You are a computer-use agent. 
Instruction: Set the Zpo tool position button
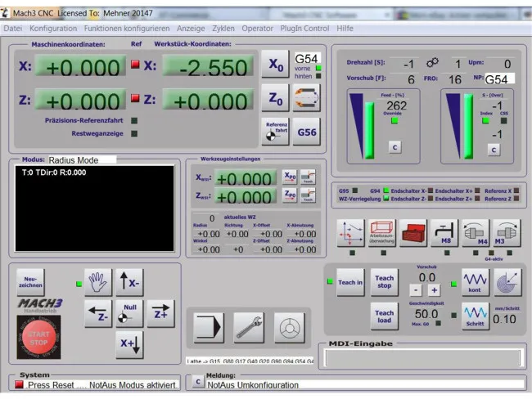[290, 195]
